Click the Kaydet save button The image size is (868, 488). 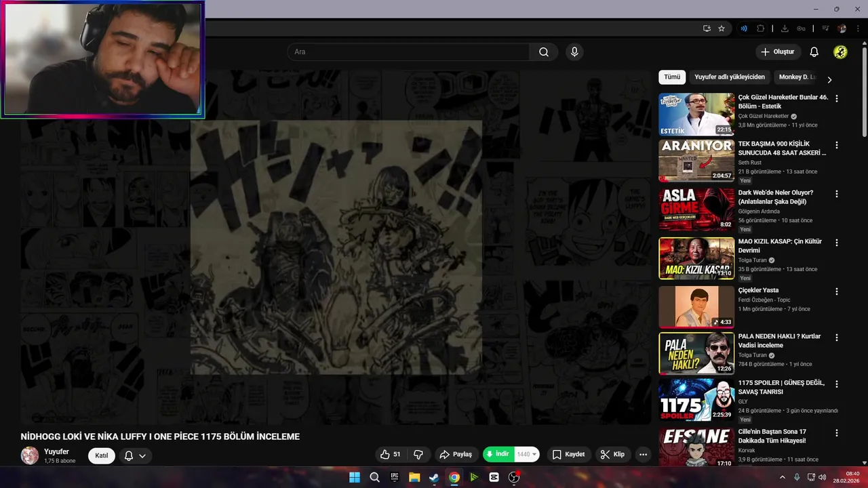(x=568, y=454)
